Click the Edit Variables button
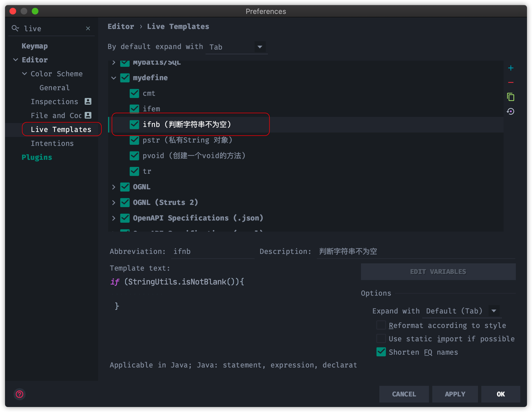 point(438,271)
